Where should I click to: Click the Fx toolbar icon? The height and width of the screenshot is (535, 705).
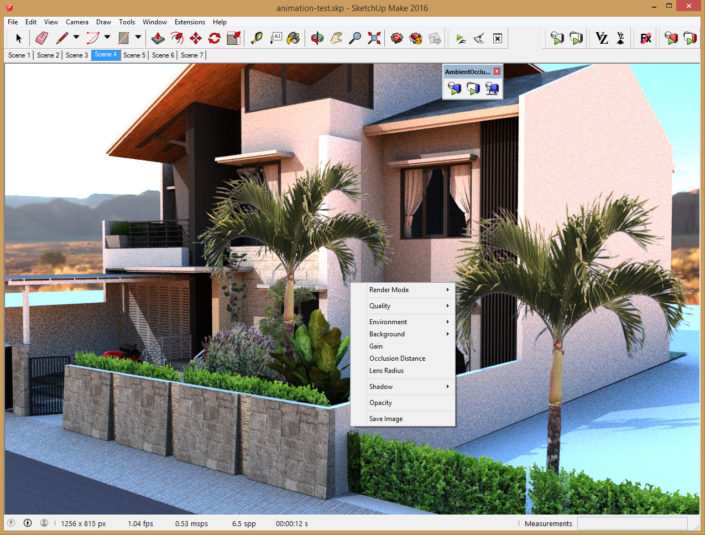point(646,38)
